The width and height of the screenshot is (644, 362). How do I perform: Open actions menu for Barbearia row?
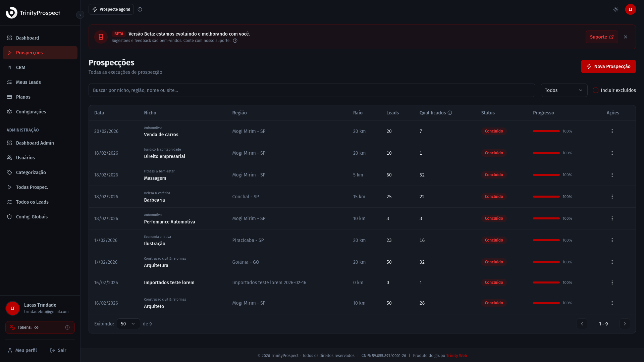612,197
